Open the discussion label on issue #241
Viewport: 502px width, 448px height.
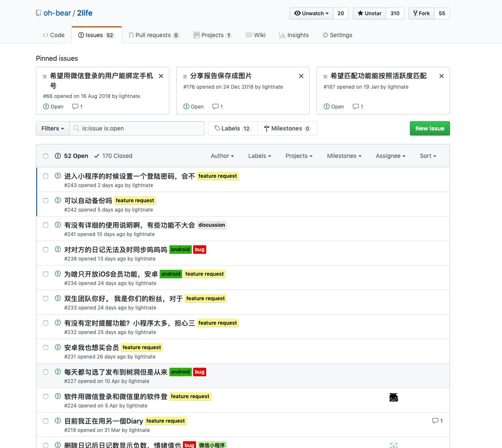[x=212, y=225]
